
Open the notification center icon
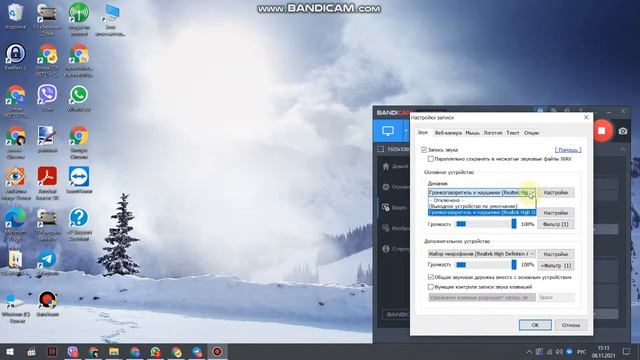pyautogui.click(x=626, y=351)
